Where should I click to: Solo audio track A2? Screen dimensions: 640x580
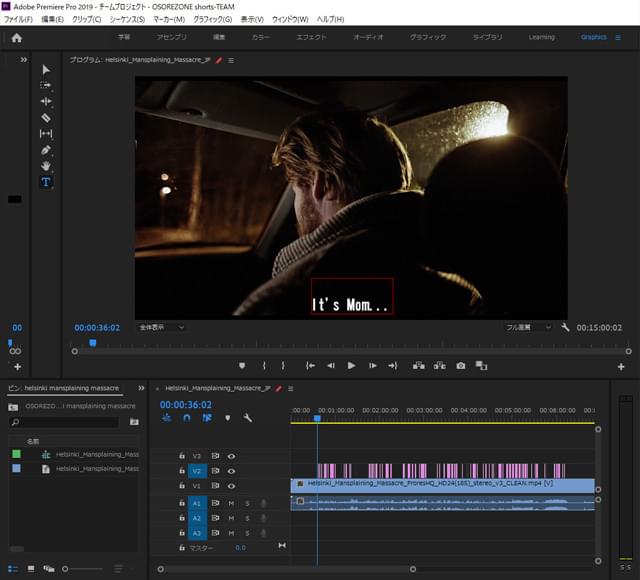point(247,518)
